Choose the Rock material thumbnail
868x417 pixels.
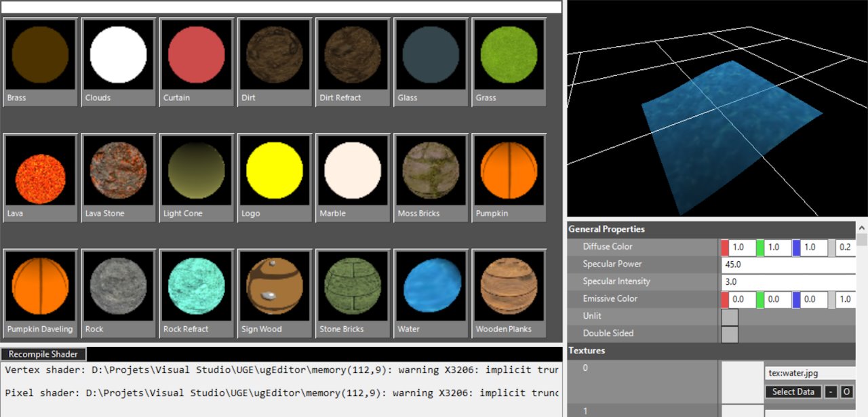118,294
